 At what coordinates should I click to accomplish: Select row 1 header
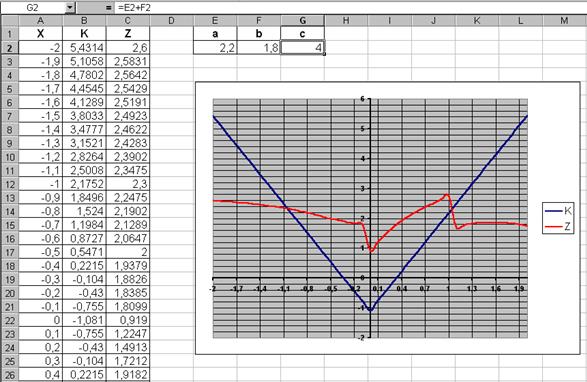[x=9, y=34]
